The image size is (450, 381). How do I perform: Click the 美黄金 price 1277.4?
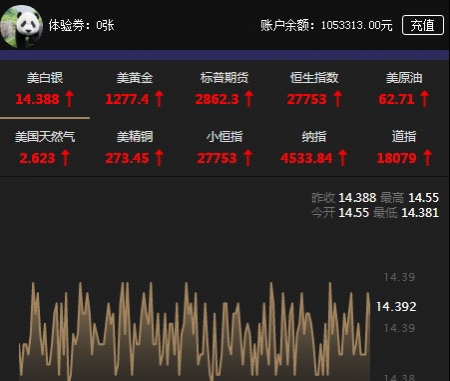coord(127,99)
